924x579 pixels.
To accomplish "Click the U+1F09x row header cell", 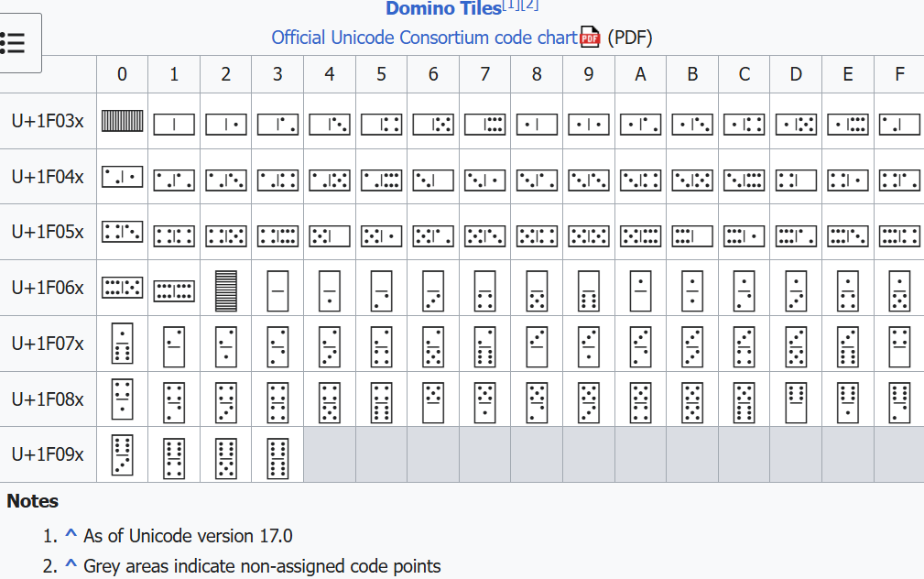I will coord(48,454).
